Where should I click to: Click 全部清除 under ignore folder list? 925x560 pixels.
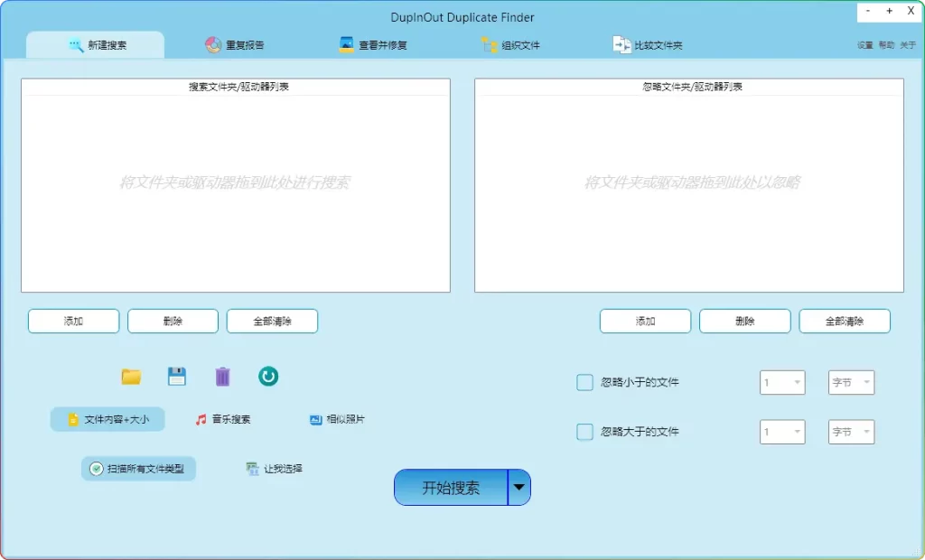pos(845,321)
